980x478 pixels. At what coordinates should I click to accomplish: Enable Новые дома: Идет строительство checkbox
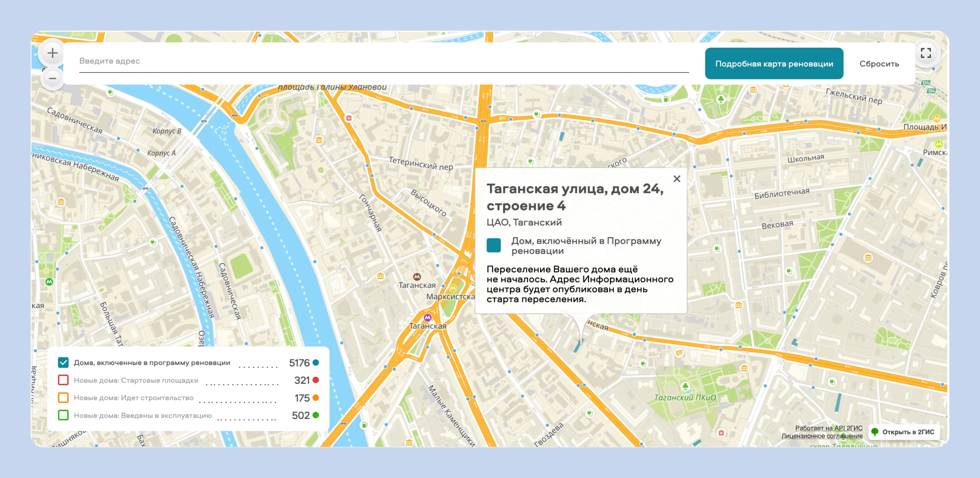(63, 398)
